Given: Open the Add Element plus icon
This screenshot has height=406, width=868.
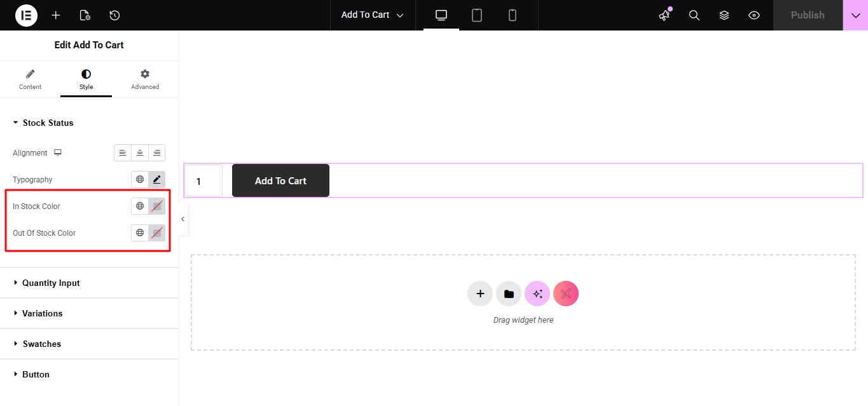Looking at the screenshot, I should click(56, 15).
